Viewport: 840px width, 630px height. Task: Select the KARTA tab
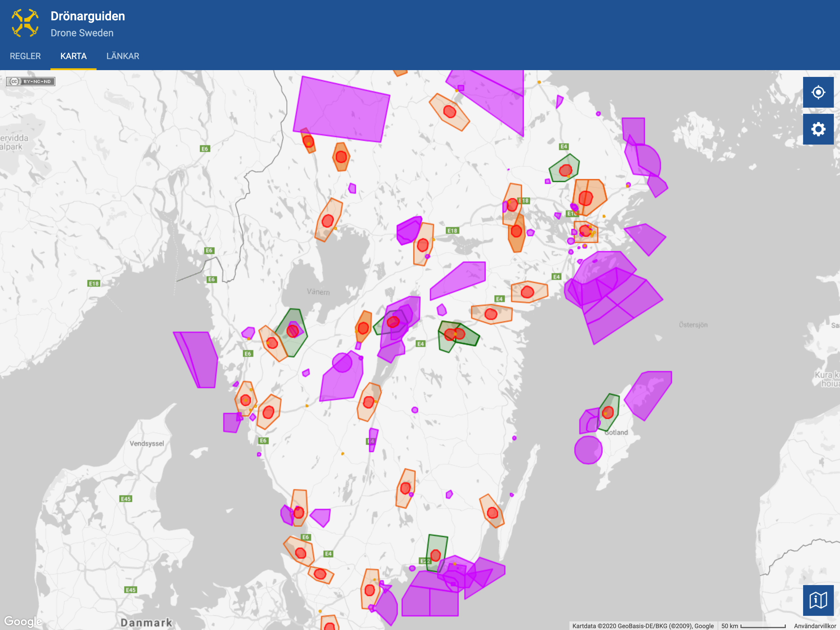point(73,56)
